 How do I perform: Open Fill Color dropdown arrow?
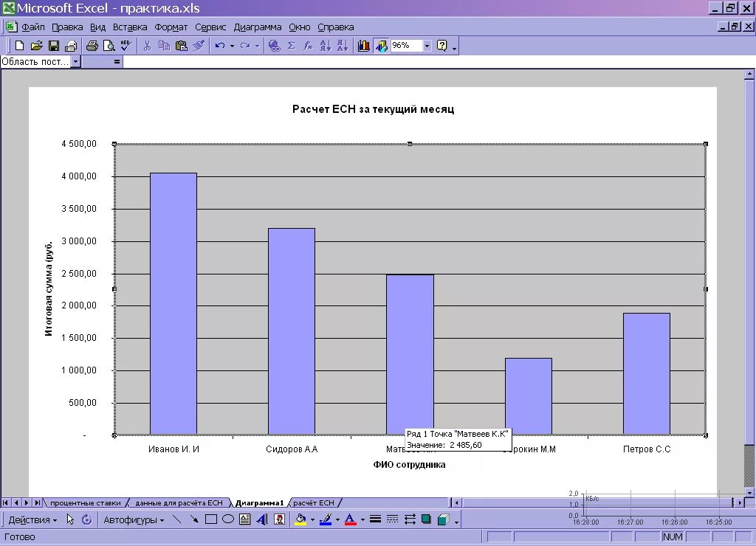(312, 520)
